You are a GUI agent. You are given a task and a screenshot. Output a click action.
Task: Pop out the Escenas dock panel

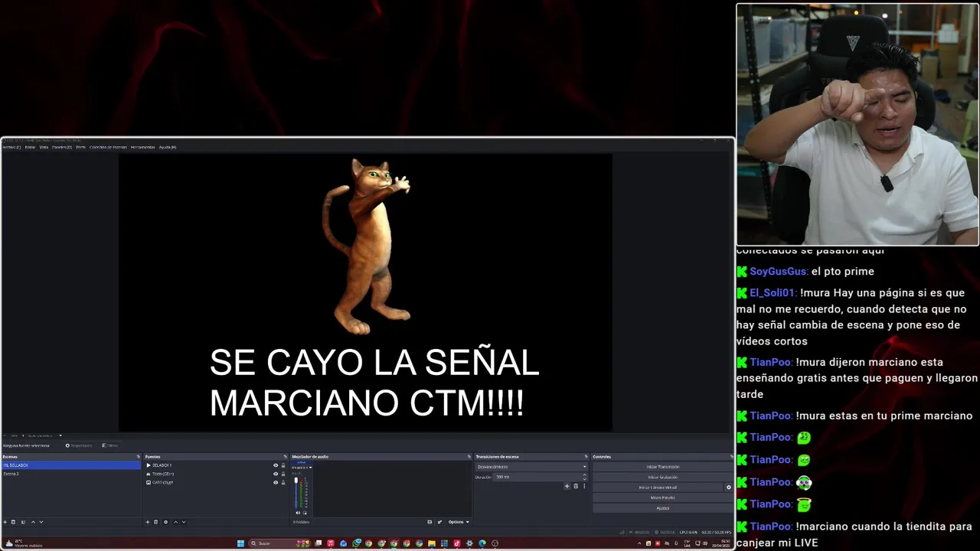click(139, 457)
